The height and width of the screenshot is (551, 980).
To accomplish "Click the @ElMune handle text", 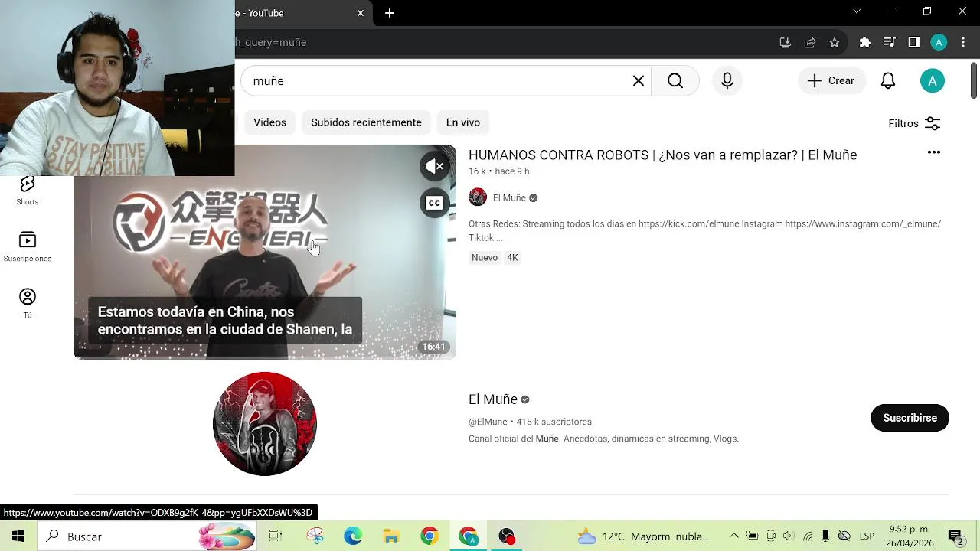I will point(488,422).
